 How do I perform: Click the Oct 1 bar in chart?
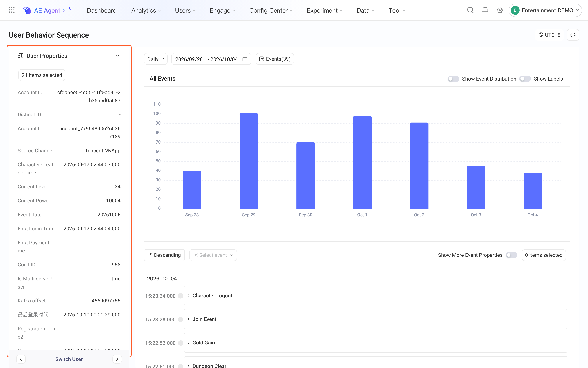(362, 162)
